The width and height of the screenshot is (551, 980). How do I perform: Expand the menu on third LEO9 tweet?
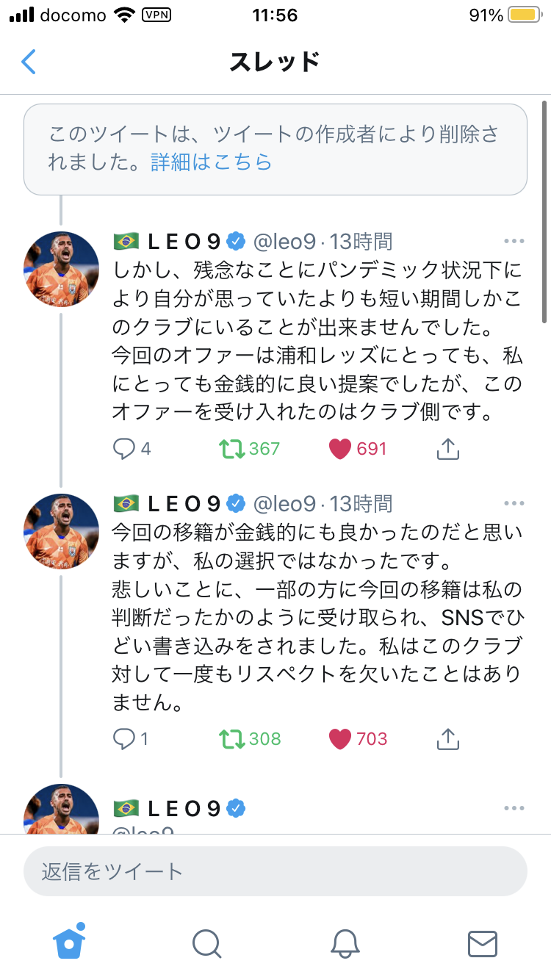514,809
